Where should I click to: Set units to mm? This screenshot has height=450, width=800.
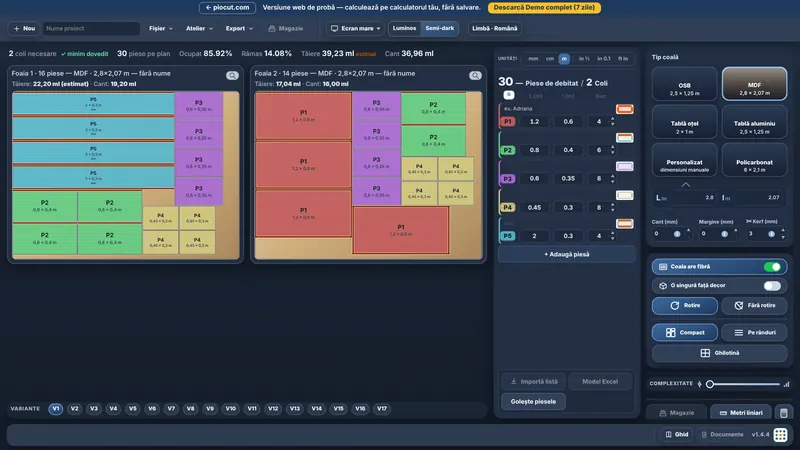pos(533,59)
